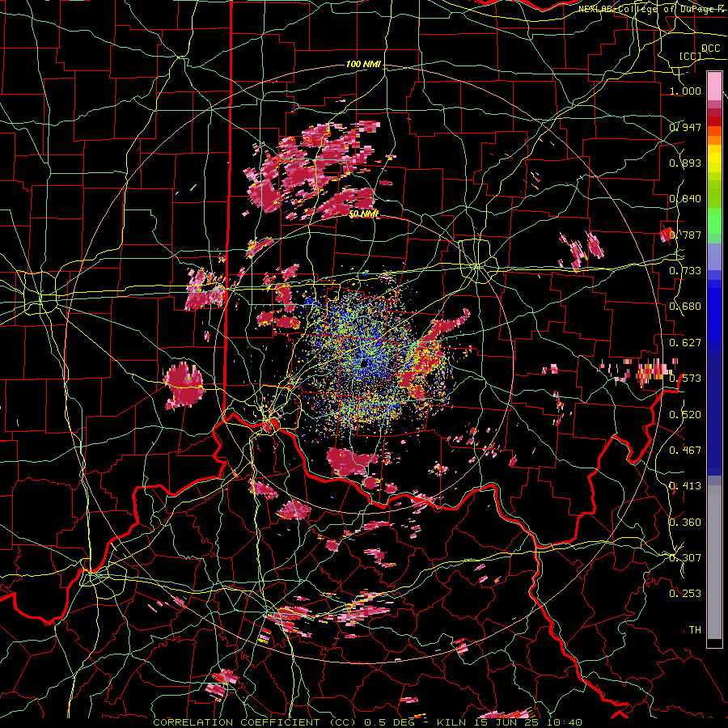Click the 0.253 legend value
The height and width of the screenshot is (728, 728).
[685, 594]
